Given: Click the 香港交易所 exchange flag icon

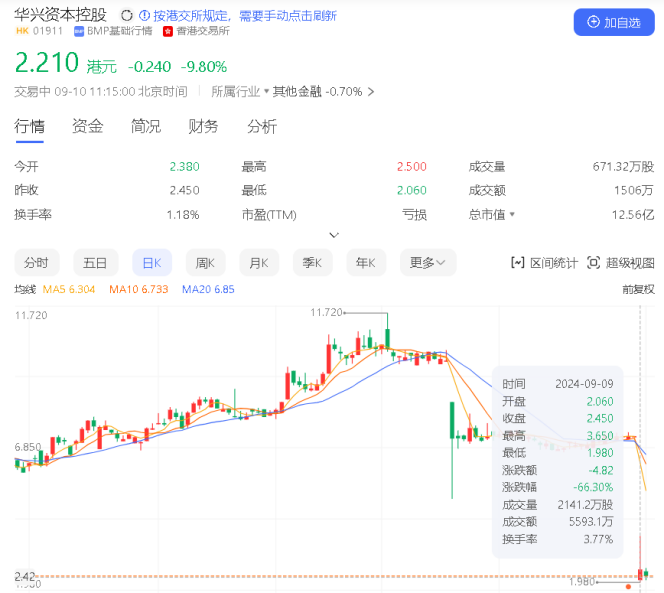Looking at the screenshot, I should [x=168, y=31].
